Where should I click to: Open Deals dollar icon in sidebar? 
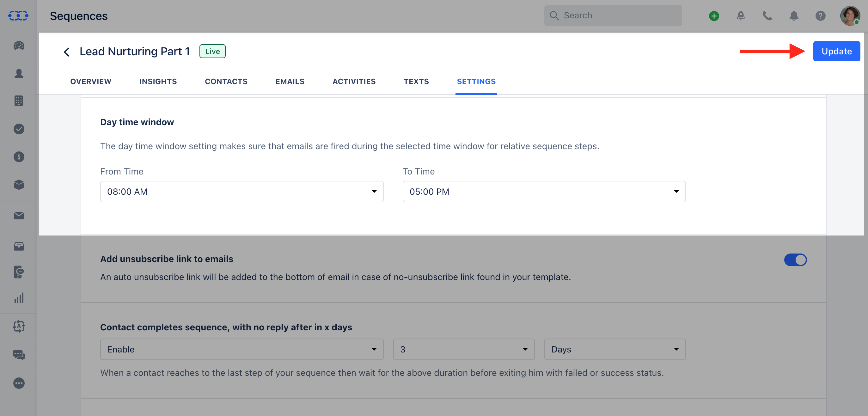[x=19, y=157]
